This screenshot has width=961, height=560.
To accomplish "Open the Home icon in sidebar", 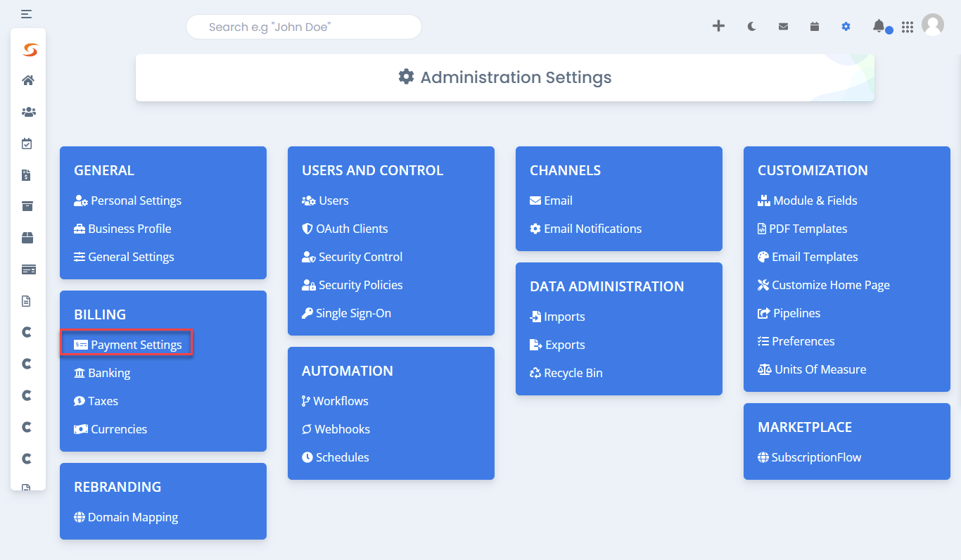I will point(28,80).
